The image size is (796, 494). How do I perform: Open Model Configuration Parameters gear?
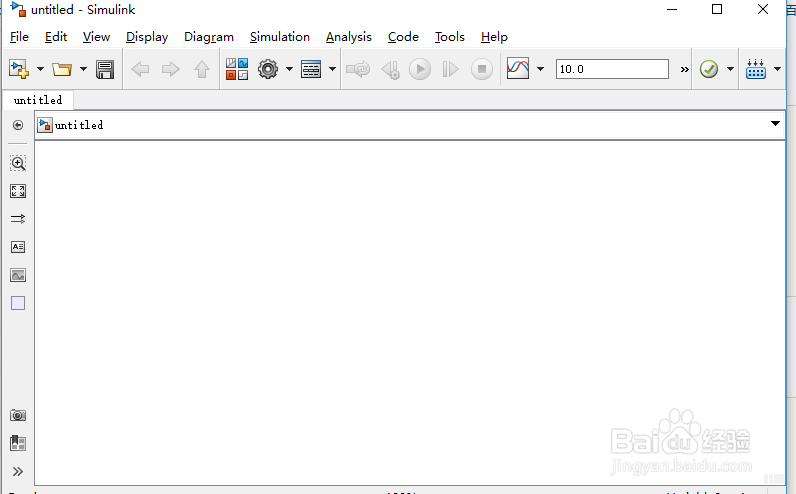(x=268, y=69)
